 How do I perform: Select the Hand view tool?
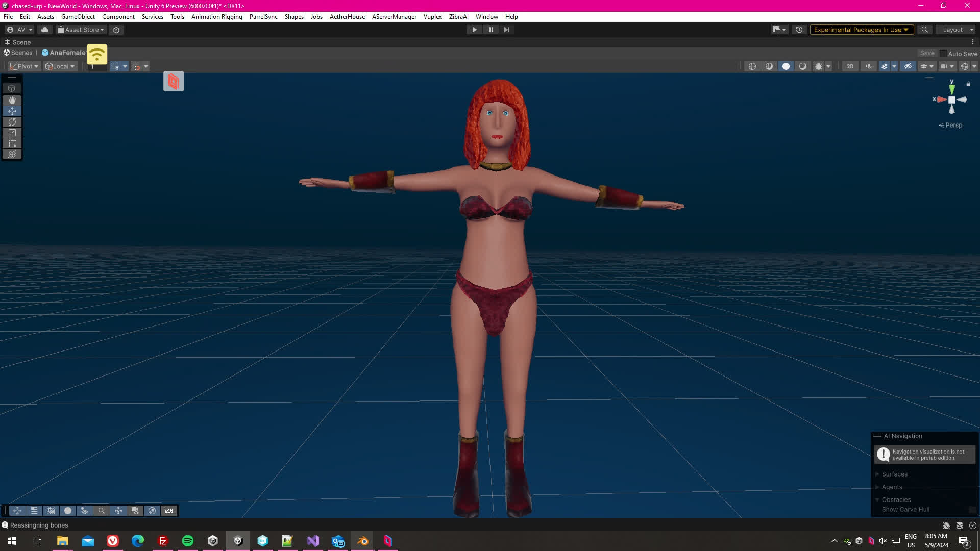click(12, 100)
